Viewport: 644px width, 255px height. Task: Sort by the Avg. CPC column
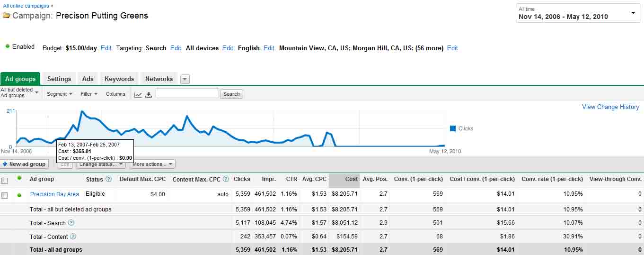pyautogui.click(x=314, y=179)
